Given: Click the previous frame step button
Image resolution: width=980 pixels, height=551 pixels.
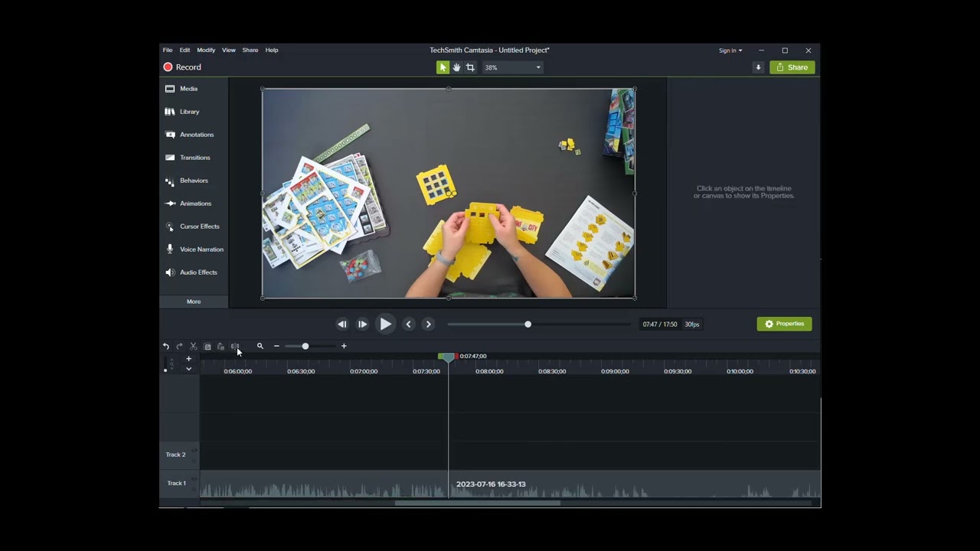Looking at the screenshot, I should click(x=342, y=324).
